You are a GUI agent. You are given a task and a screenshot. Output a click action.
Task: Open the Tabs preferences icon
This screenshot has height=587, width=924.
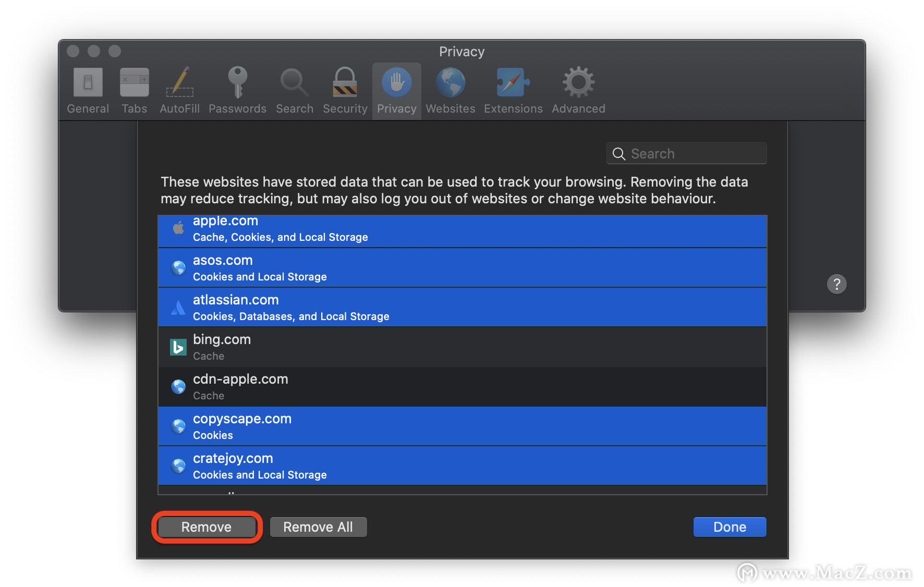click(135, 82)
